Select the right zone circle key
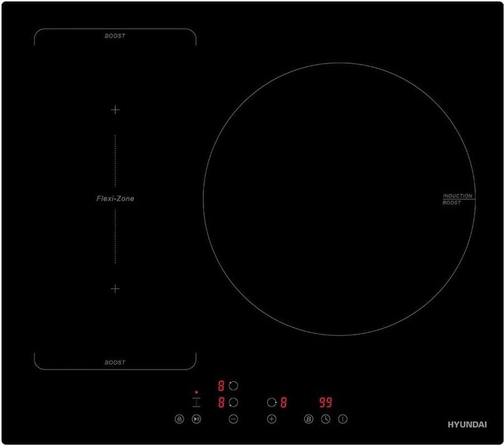The image size is (504, 445). click(x=272, y=402)
